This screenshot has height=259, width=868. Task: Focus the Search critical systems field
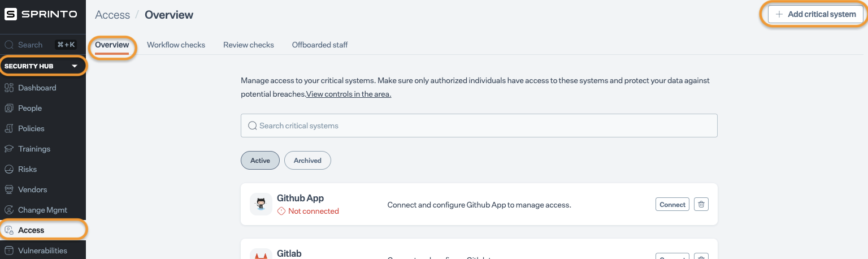click(479, 126)
